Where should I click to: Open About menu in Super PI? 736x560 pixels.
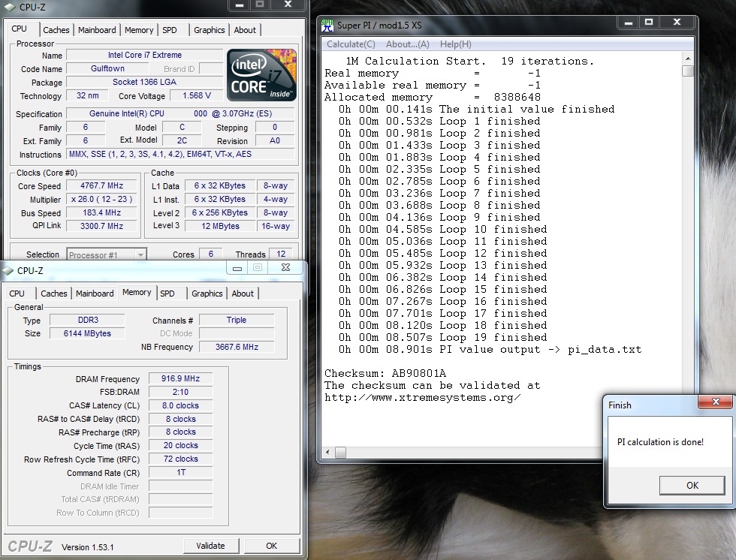click(407, 44)
